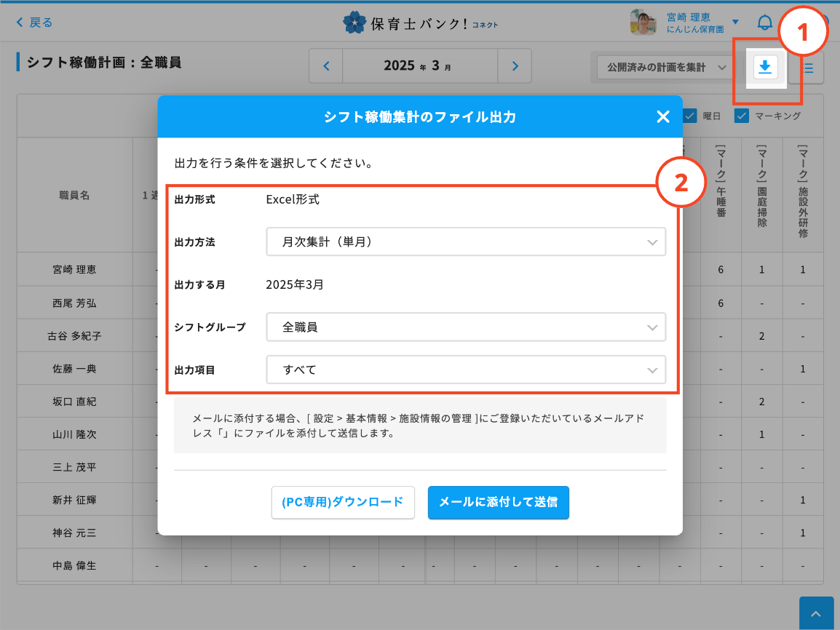840x630 pixels.
Task: Click the list menu icon at top right
Action: (x=809, y=68)
